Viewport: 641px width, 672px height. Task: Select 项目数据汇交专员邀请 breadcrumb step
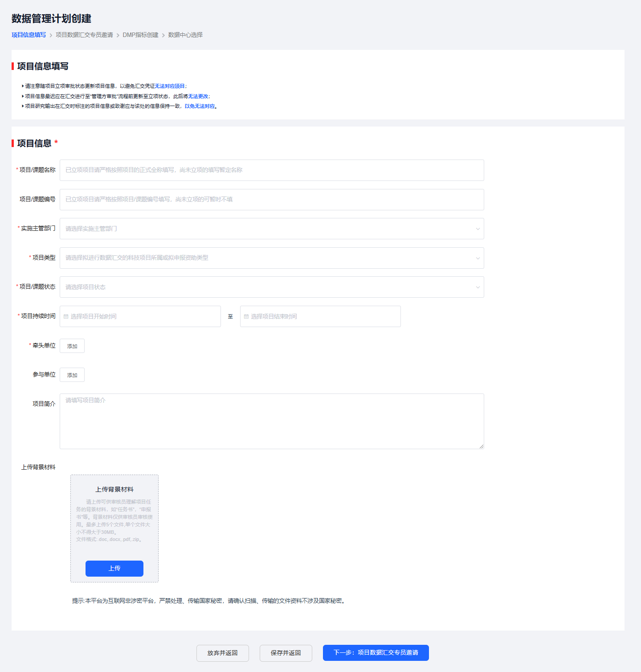[x=84, y=35]
